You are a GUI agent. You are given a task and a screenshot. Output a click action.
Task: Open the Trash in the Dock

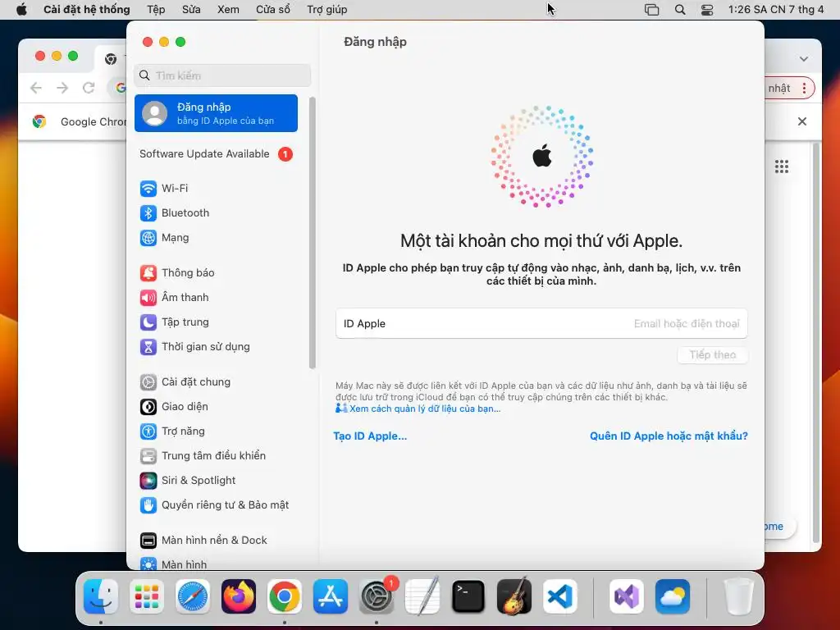[739, 596]
